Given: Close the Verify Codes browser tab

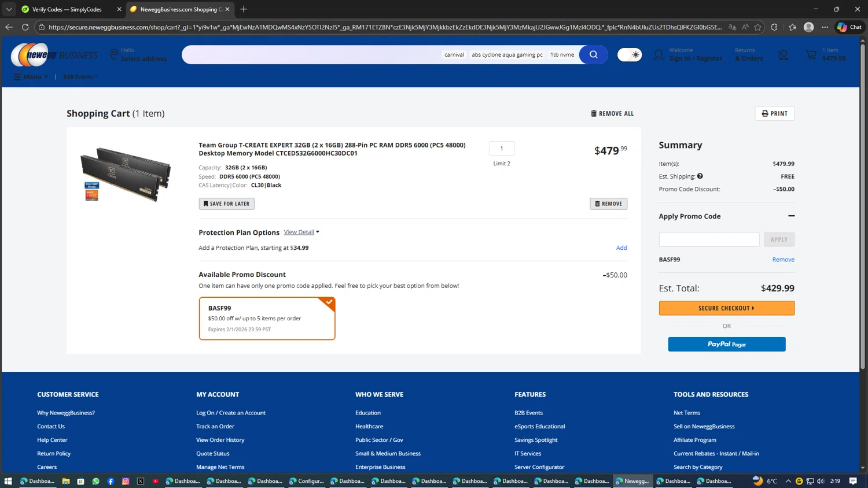Looking at the screenshot, I should [119, 9].
